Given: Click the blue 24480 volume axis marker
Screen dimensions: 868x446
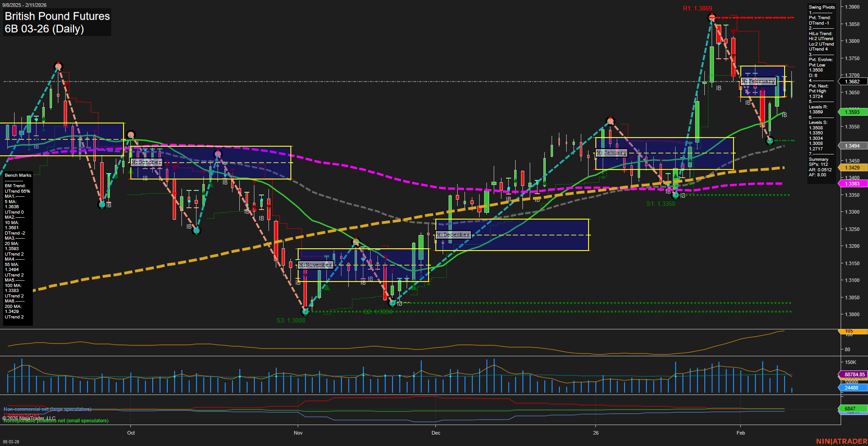Looking at the screenshot, I should 852,388.
